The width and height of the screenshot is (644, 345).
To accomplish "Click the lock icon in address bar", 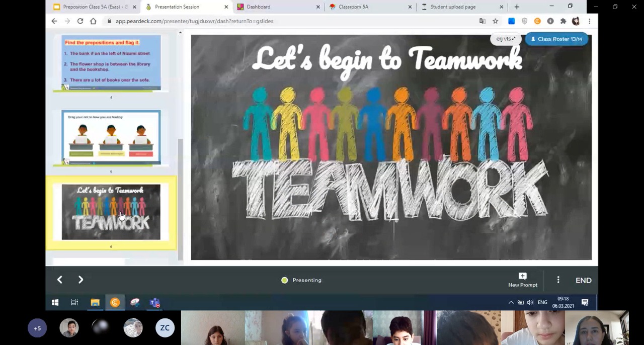I will [109, 21].
